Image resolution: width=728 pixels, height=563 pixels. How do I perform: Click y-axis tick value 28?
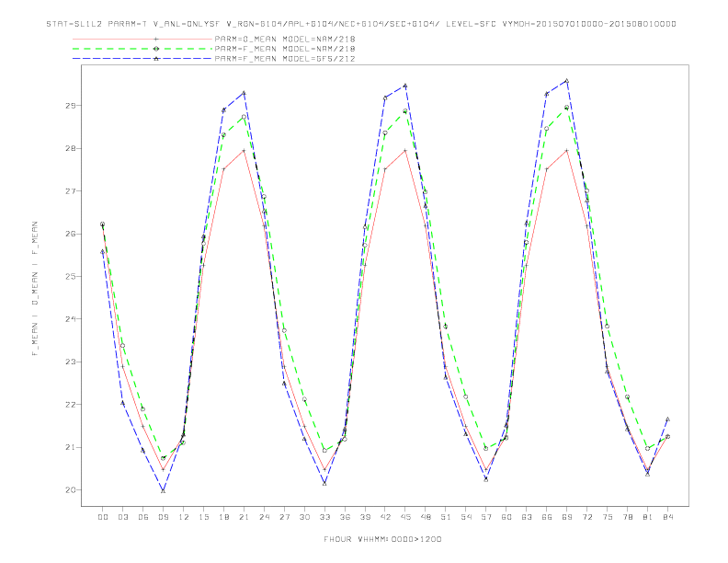click(x=70, y=148)
